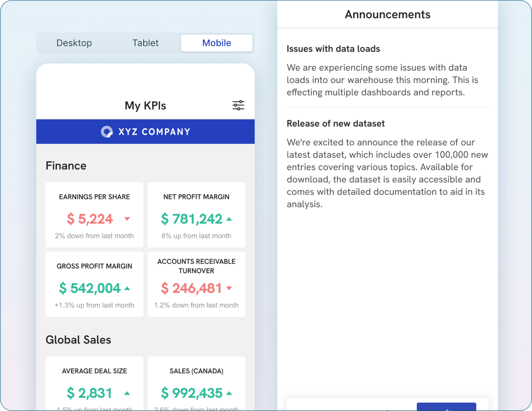
Task: Switch to the Tablet preview tab
Action: coord(145,43)
